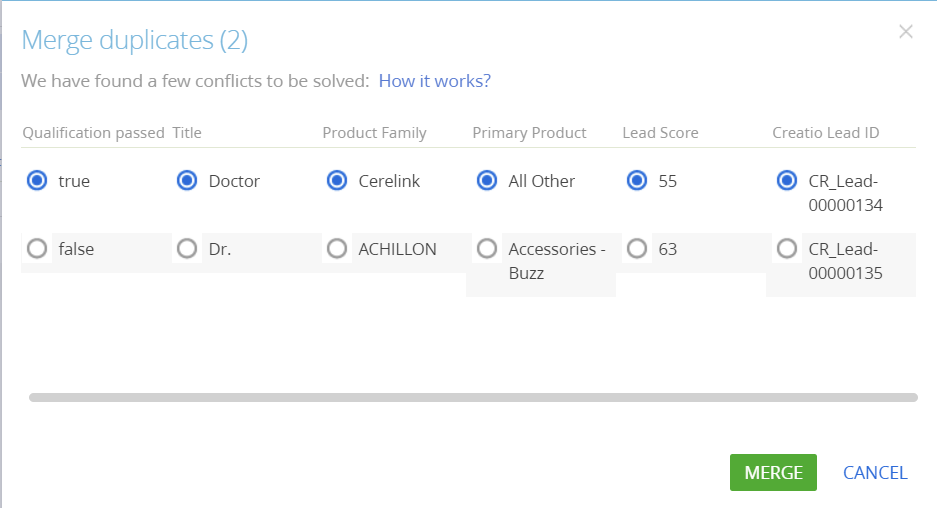Select Cerelink as Product Family

(x=337, y=180)
